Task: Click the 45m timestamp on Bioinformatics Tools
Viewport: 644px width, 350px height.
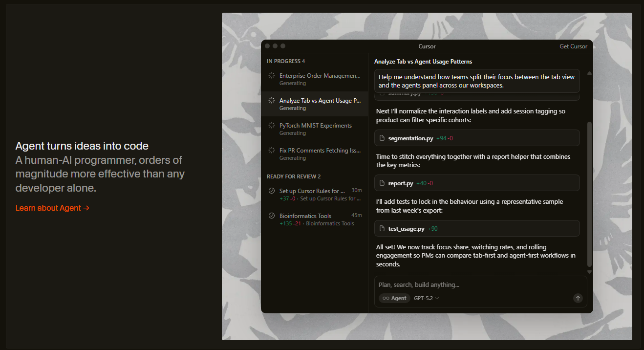Action: click(357, 215)
